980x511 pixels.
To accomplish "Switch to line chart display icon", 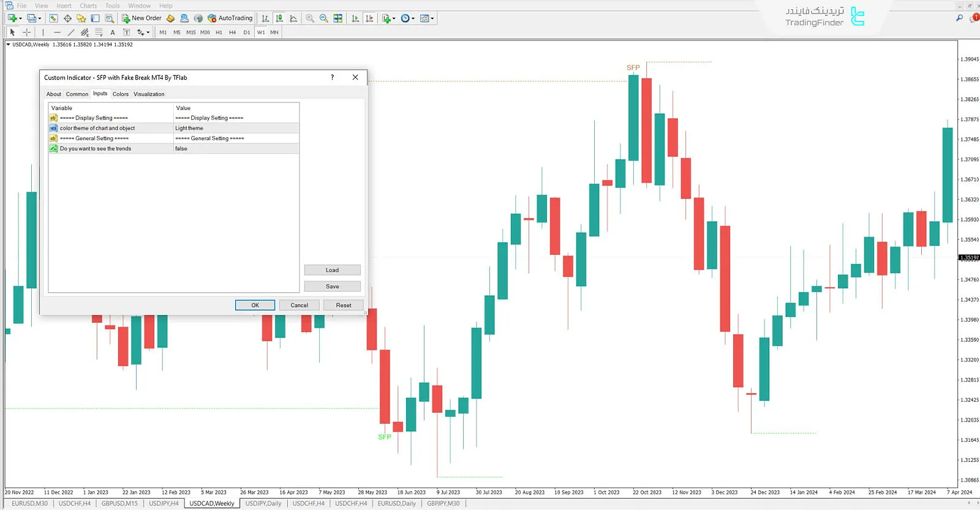I will 293,18.
